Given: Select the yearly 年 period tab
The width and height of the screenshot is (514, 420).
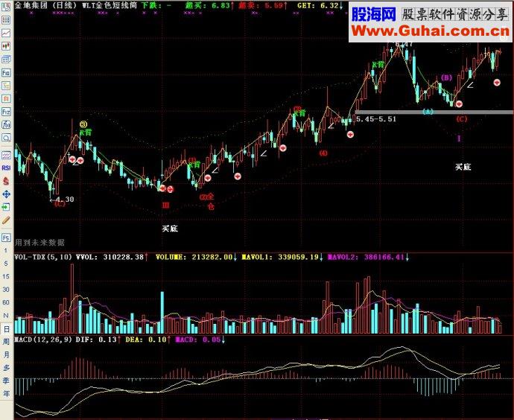Looking at the screenshot, I should [x=6, y=393].
